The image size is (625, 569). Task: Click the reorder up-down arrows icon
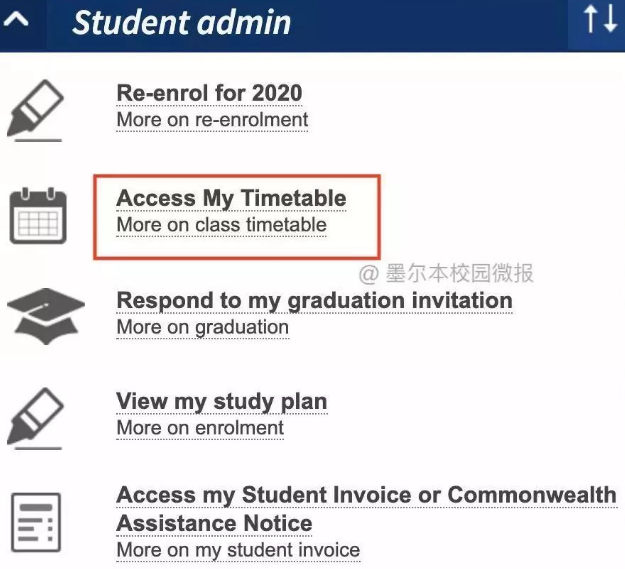coord(600,19)
